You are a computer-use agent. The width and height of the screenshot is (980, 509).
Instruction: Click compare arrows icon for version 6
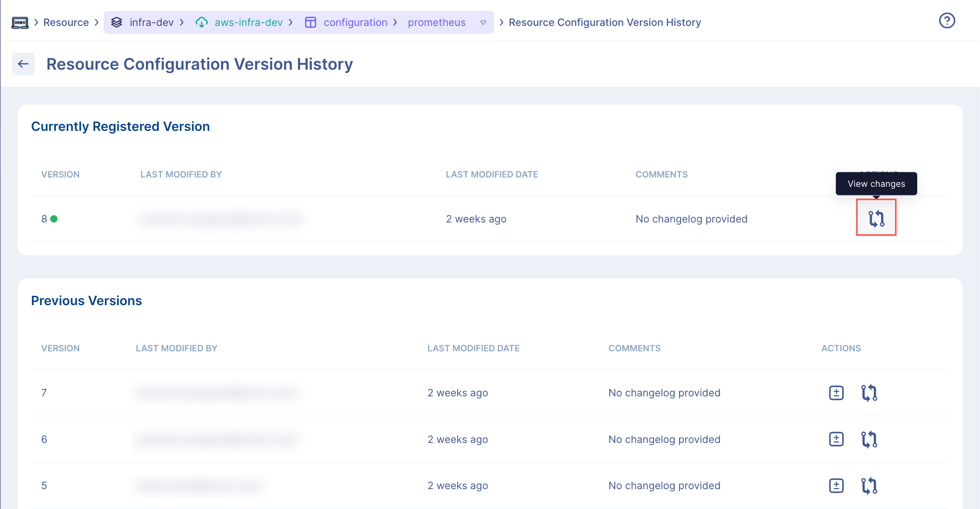[x=869, y=439]
